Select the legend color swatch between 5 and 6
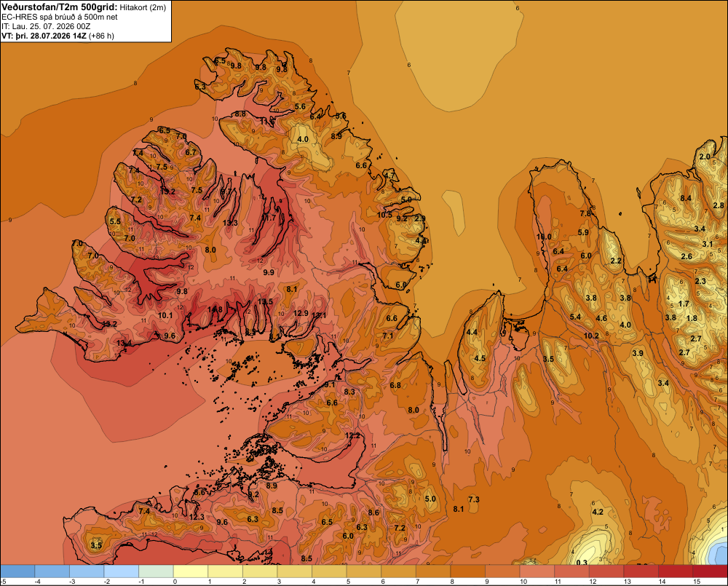 tap(363, 571)
